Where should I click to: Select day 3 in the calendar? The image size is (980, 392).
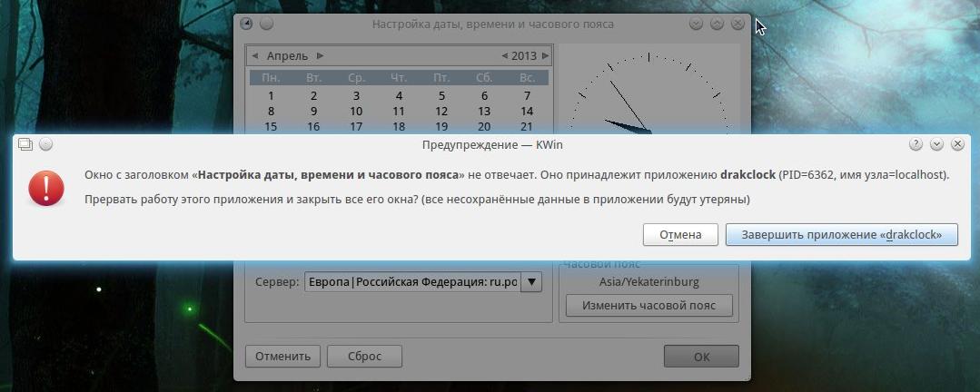[x=356, y=95]
